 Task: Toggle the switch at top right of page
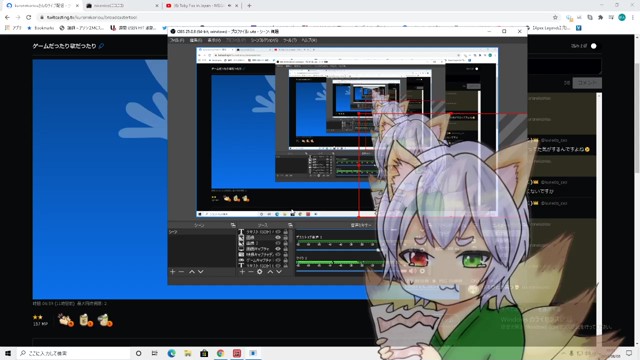click(x=593, y=46)
